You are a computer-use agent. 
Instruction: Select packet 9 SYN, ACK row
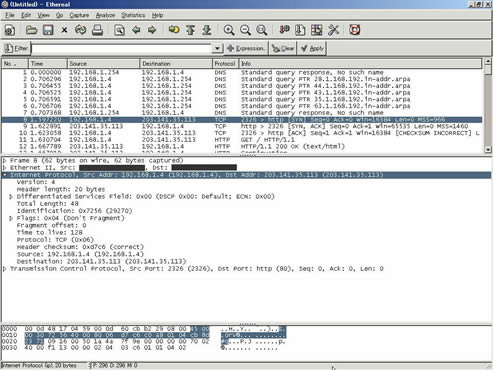tap(242, 126)
